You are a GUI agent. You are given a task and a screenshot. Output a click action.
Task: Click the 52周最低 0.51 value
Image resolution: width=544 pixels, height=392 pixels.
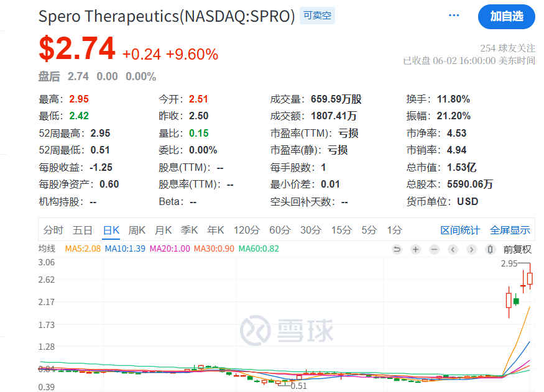click(x=100, y=150)
